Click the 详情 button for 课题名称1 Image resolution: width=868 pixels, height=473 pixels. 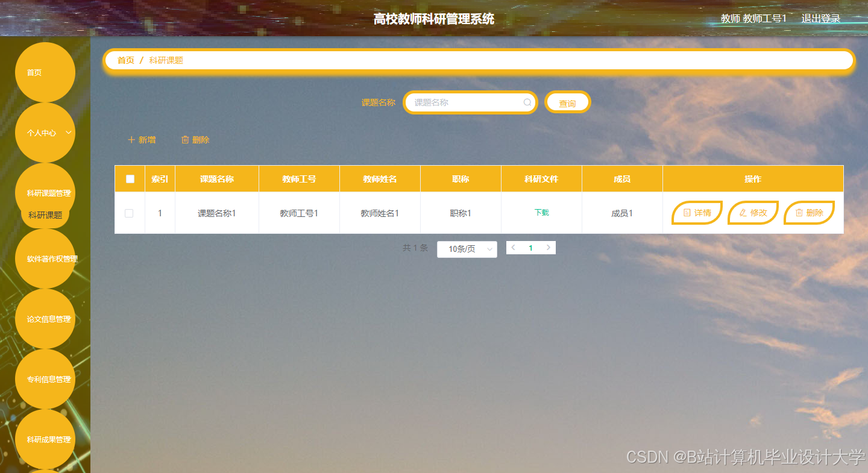click(x=697, y=213)
